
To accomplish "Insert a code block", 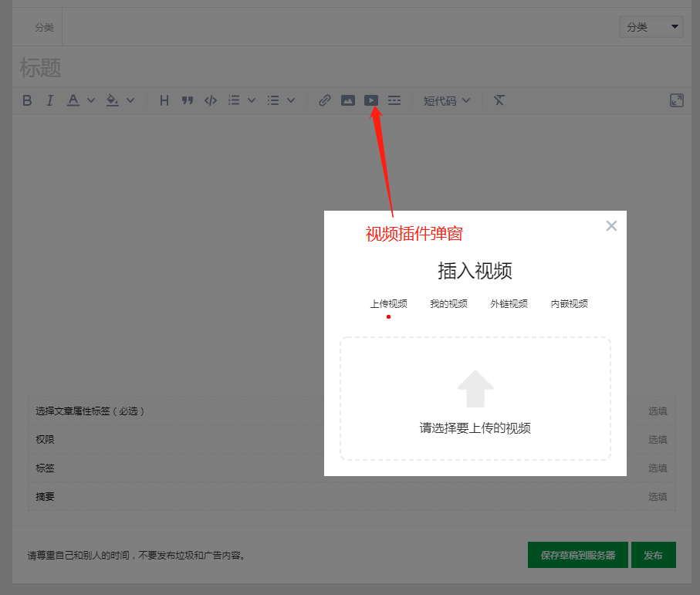I will click(210, 100).
